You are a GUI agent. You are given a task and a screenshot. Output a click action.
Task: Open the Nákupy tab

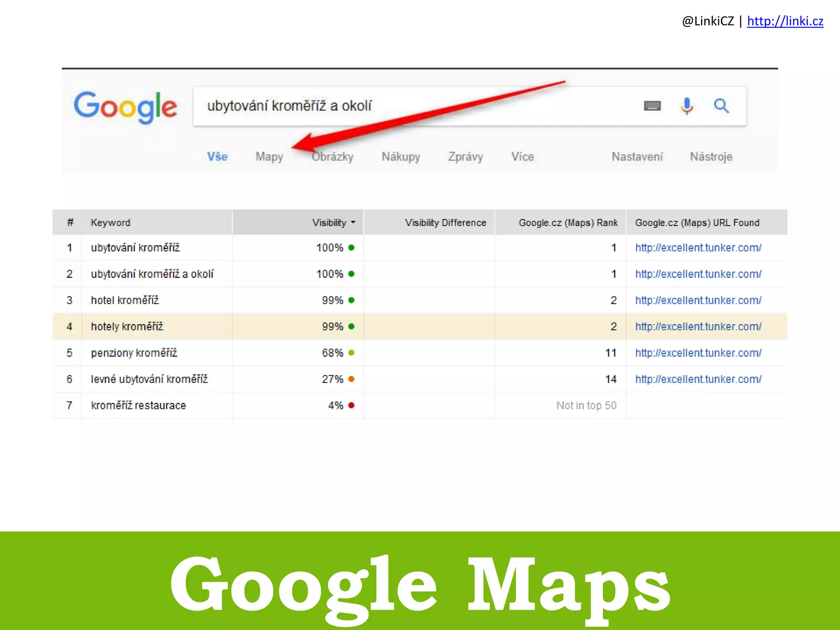pos(401,157)
